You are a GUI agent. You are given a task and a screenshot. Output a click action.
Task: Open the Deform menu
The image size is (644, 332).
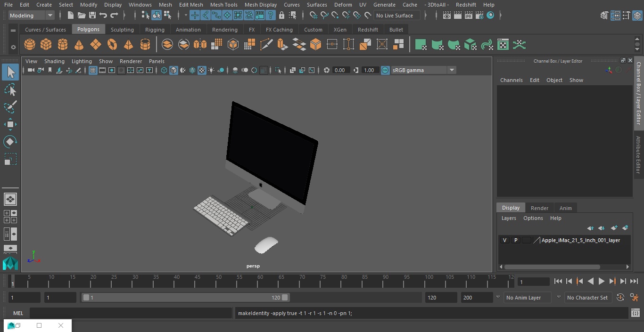click(343, 5)
